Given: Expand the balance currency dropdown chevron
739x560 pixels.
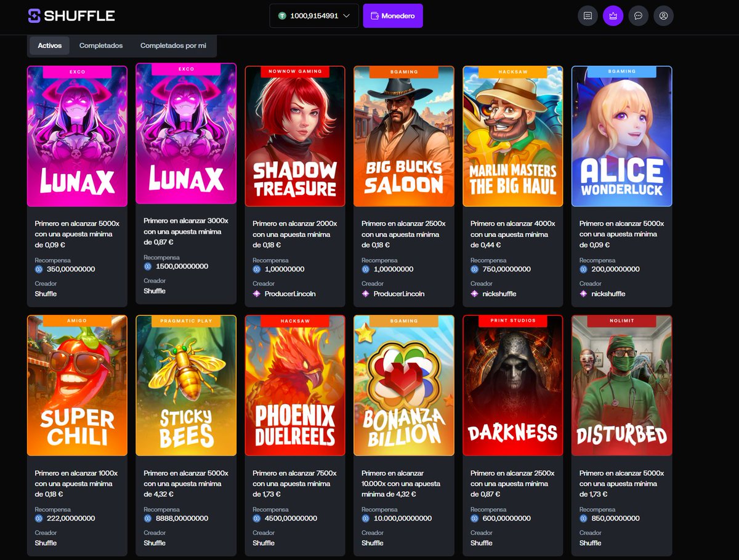Looking at the screenshot, I should pyautogui.click(x=347, y=15).
